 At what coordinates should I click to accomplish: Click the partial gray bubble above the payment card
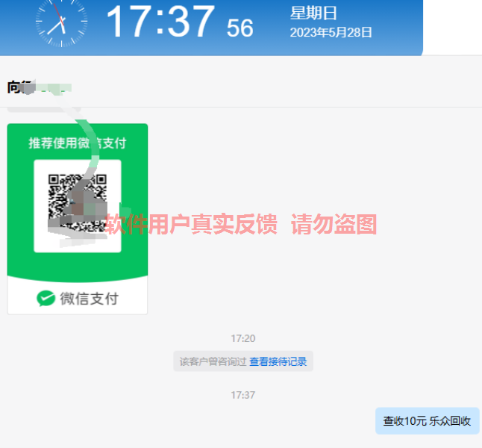point(44,110)
